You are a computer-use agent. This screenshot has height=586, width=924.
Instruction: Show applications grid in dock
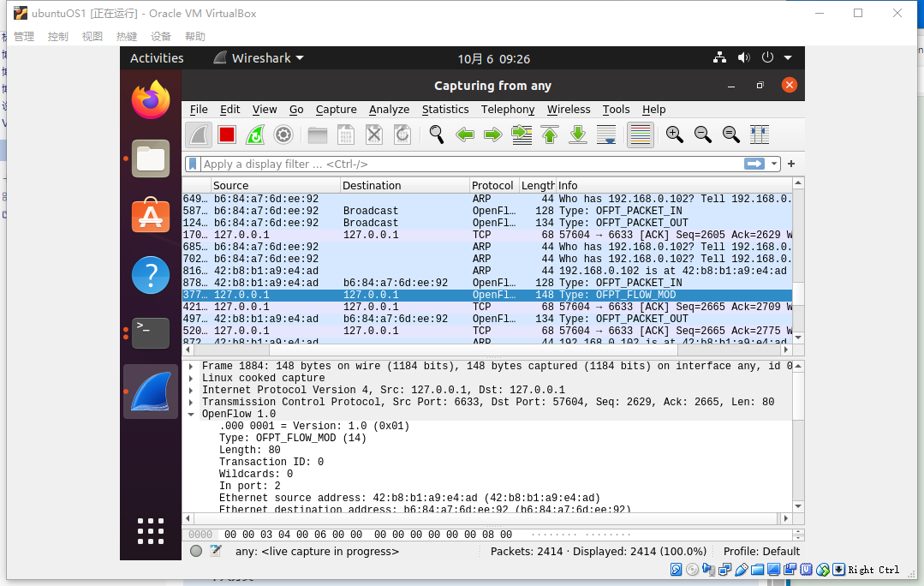(x=151, y=531)
